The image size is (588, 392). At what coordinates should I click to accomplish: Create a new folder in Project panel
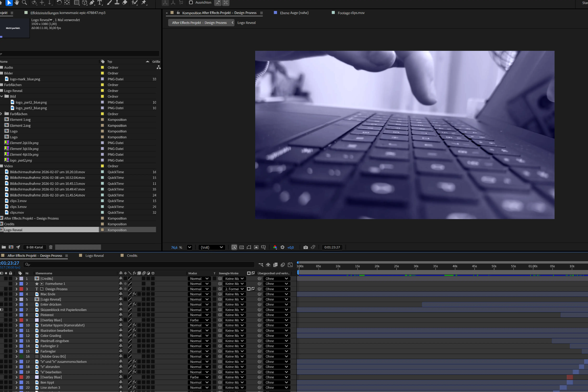tap(4, 247)
